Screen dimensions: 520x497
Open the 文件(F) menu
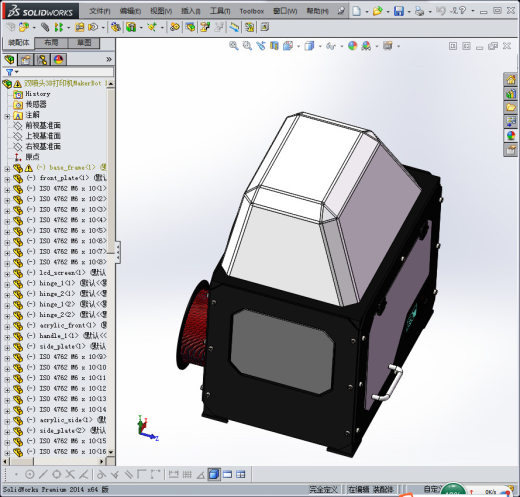pos(100,11)
